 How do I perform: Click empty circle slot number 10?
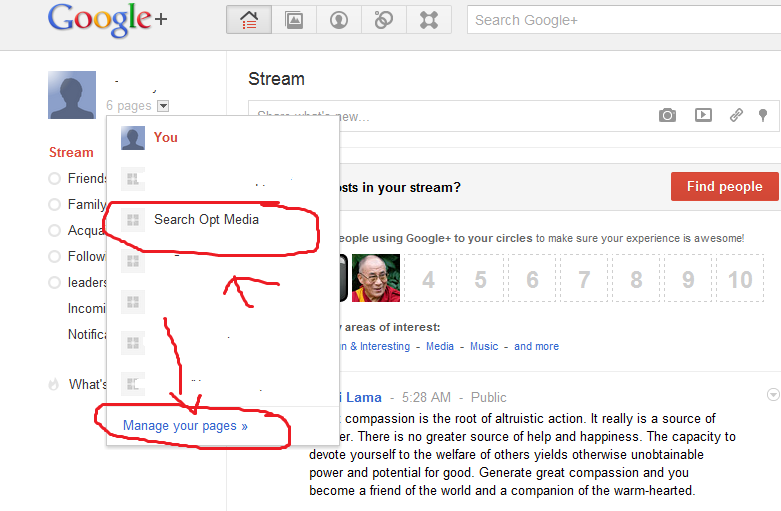(x=740, y=278)
